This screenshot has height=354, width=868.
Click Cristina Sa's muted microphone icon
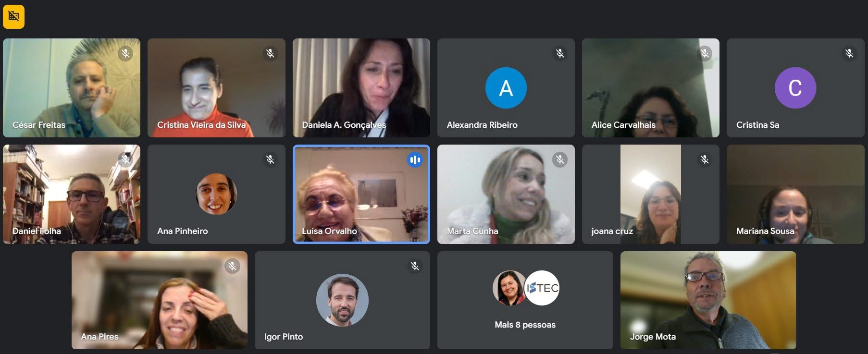[850, 53]
